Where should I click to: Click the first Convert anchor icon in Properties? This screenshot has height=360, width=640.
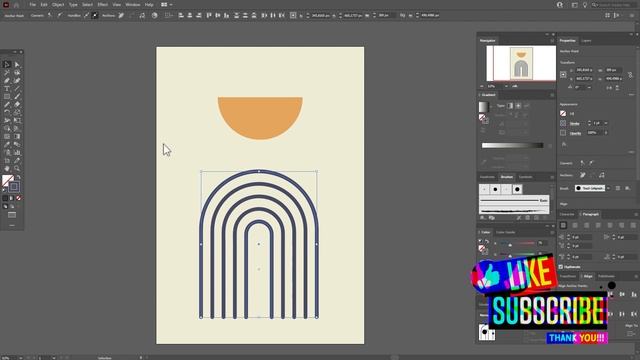point(582,163)
